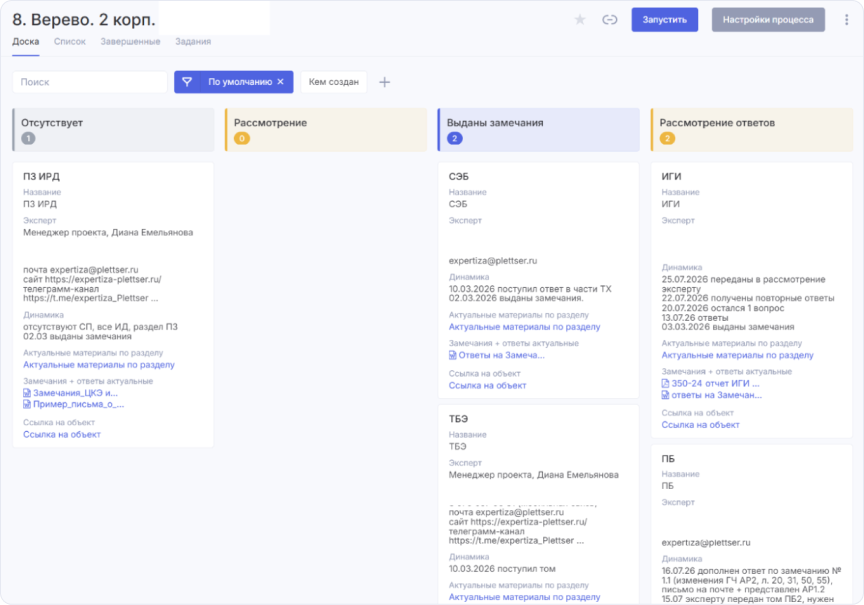
Task: Remove the 'По умолчанию' filter with X
Action: [280, 82]
